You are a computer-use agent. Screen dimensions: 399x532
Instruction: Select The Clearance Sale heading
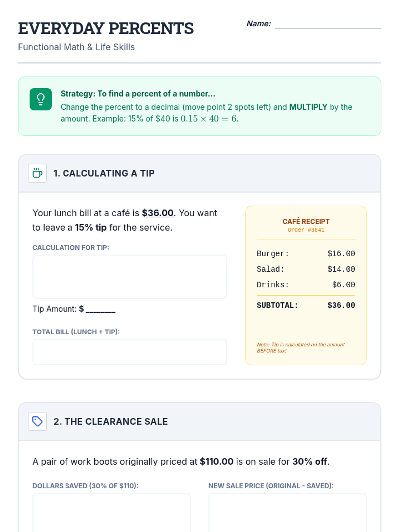(x=110, y=422)
